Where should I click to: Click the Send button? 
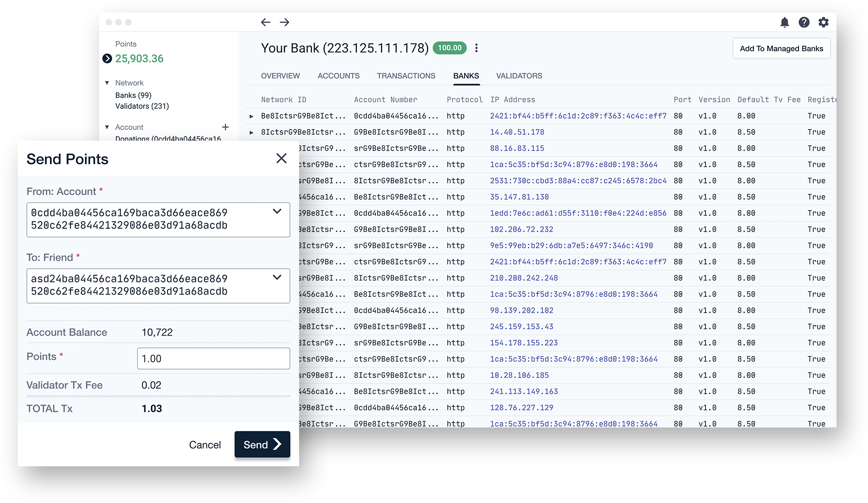(x=262, y=444)
